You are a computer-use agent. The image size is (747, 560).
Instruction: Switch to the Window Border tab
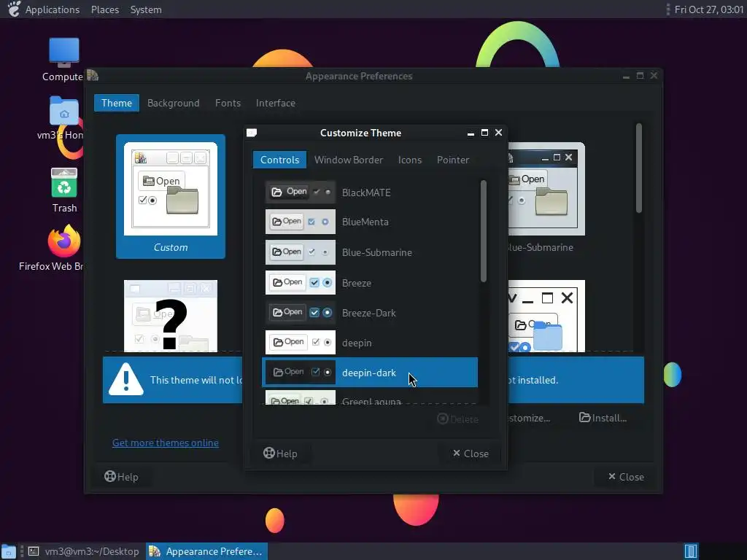click(x=348, y=160)
